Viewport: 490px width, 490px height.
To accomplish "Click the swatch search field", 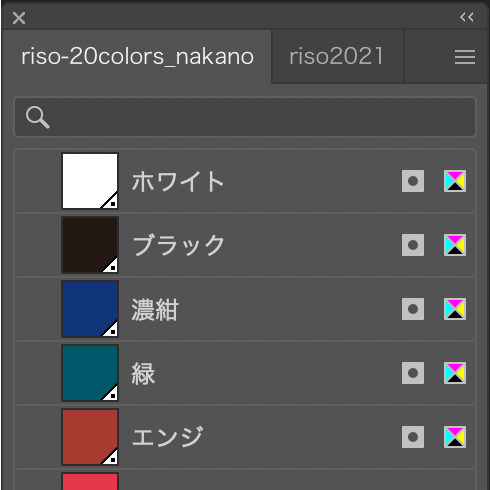I will coord(245,117).
